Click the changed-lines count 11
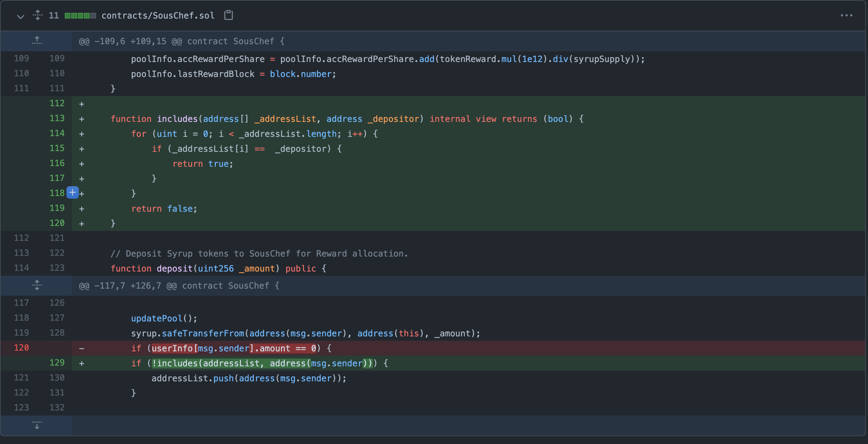 pyautogui.click(x=54, y=16)
